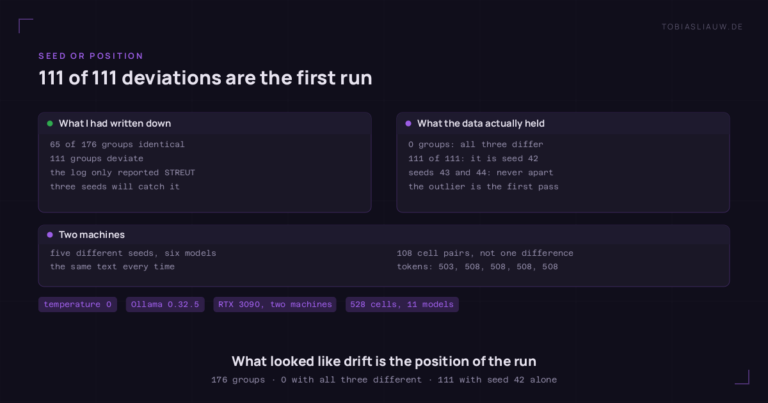Viewport: 768px width, 403px height.
Task: Select the 528 cells, 11 models tag
Action: click(402, 304)
